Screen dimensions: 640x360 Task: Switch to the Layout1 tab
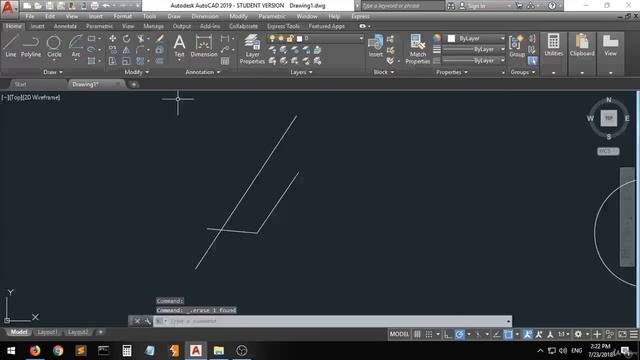pos(47,332)
